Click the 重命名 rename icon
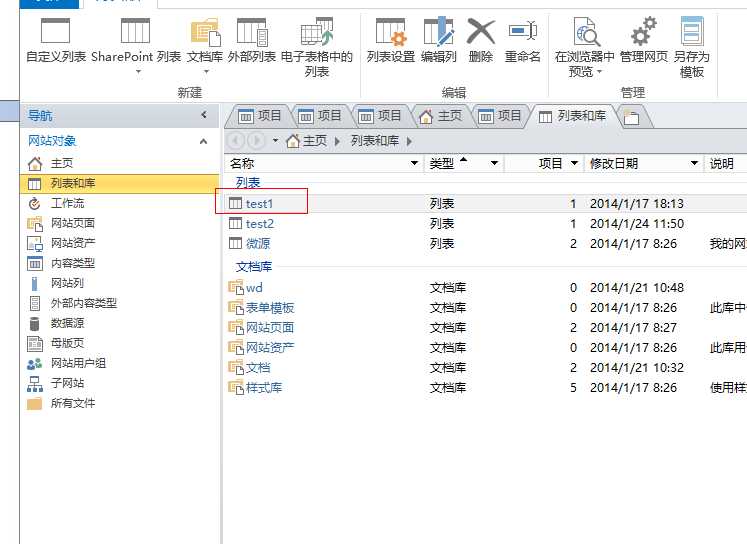 click(x=523, y=31)
